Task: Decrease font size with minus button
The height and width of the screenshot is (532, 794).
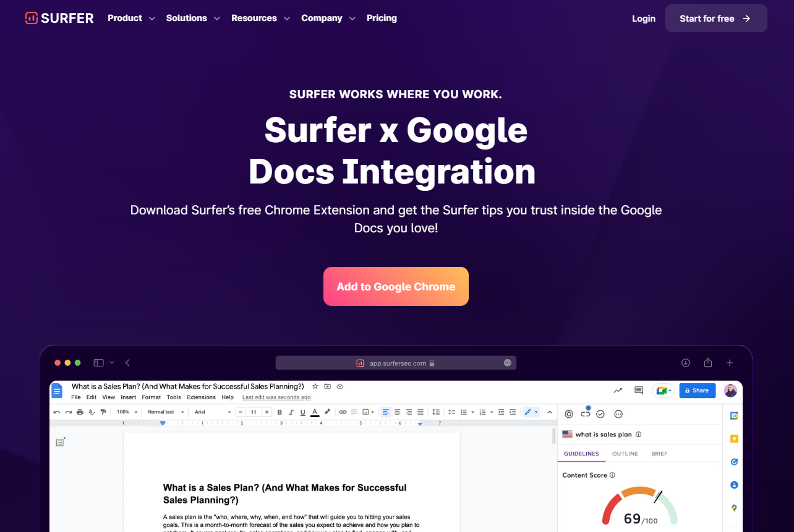Action: (241, 412)
